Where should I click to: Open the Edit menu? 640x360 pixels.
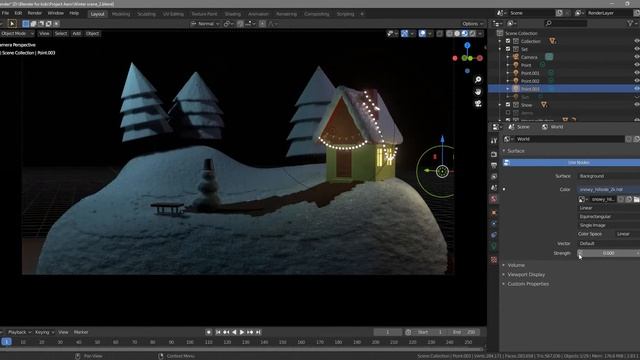pos(18,13)
